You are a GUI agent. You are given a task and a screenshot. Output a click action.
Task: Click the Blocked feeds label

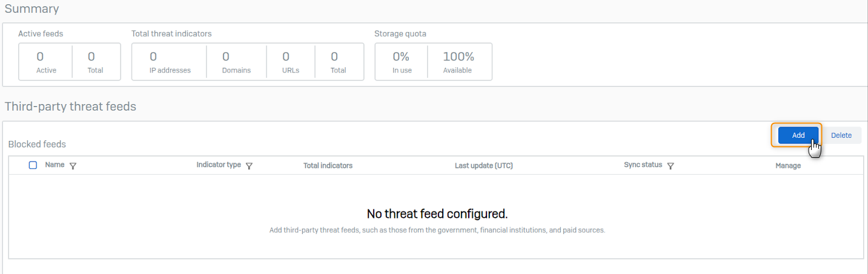pyautogui.click(x=37, y=144)
